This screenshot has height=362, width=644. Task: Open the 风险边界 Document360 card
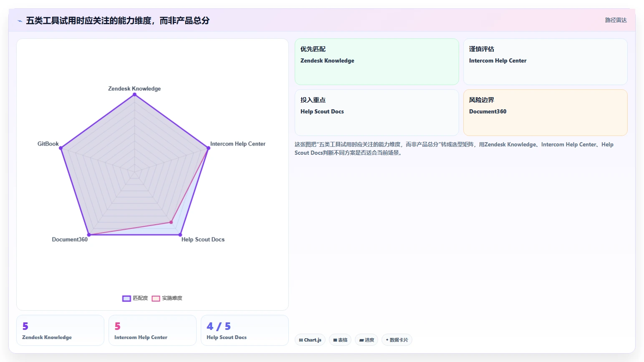click(545, 113)
